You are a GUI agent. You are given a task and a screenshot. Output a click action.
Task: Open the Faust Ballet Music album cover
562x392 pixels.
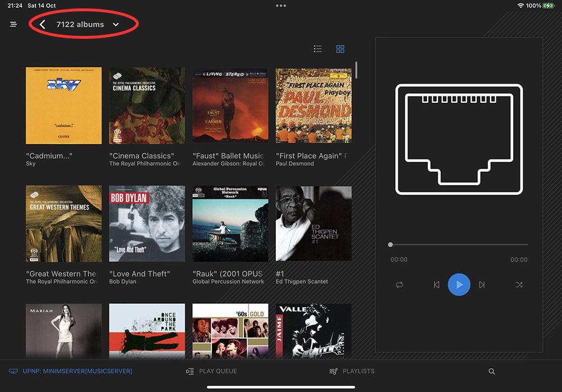[230, 106]
